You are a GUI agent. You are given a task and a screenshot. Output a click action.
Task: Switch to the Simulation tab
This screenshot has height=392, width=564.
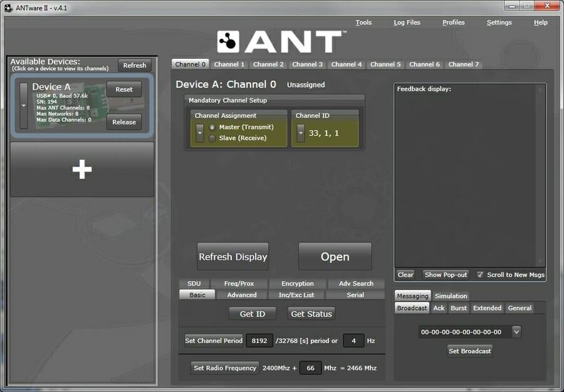[451, 296]
